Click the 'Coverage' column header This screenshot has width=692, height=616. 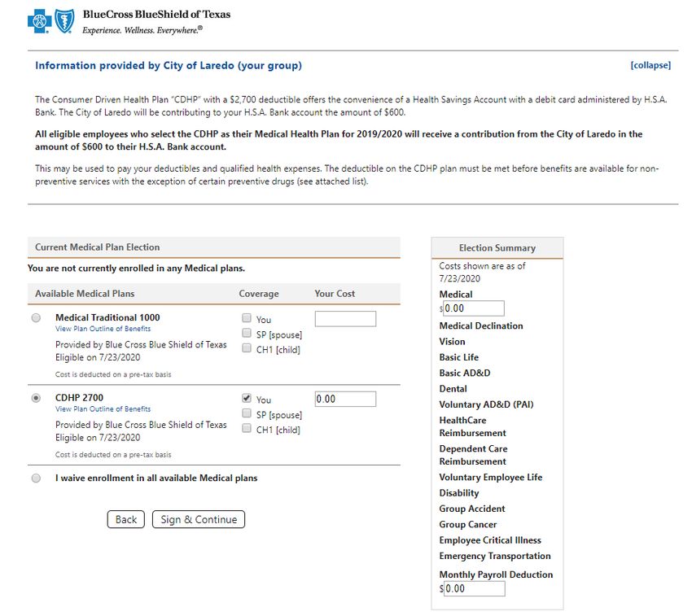259,294
